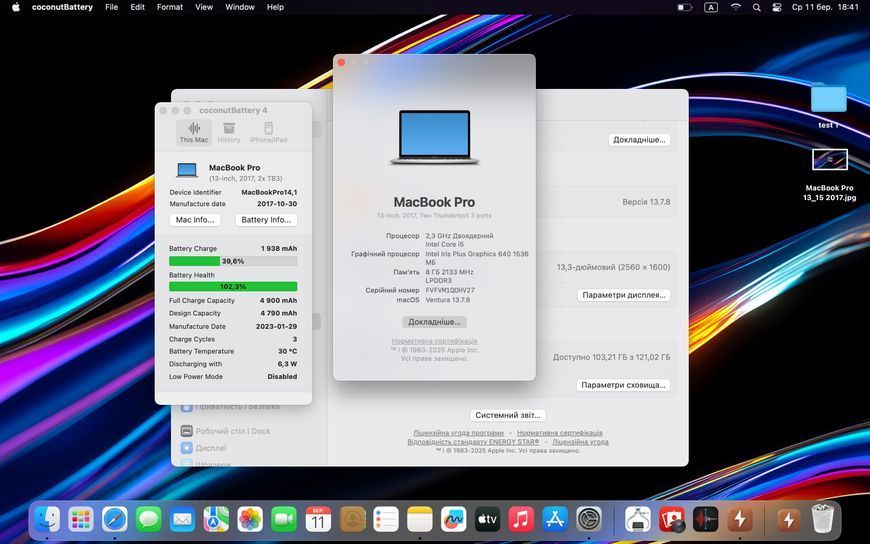Image resolution: width=870 pixels, height=544 pixels.
Task: Open Notes from the Dock
Action: [420, 520]
